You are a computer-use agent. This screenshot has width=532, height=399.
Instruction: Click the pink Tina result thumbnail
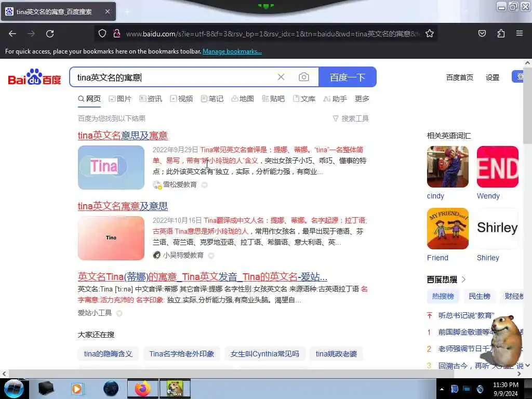[111, 238]
